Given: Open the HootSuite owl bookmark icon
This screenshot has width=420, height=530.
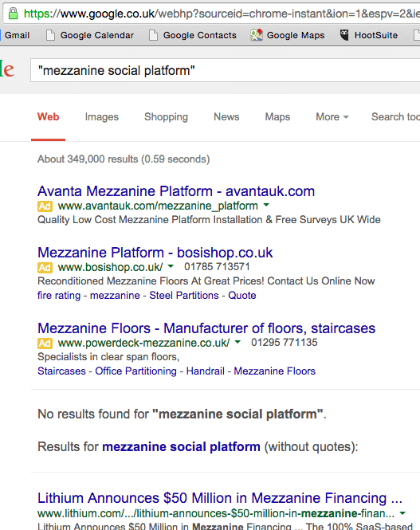Looking at the screenshot, I should pos(344,35).
